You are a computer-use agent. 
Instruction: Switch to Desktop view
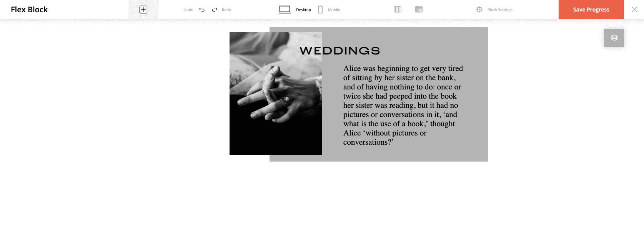click(x=295, y=10)
